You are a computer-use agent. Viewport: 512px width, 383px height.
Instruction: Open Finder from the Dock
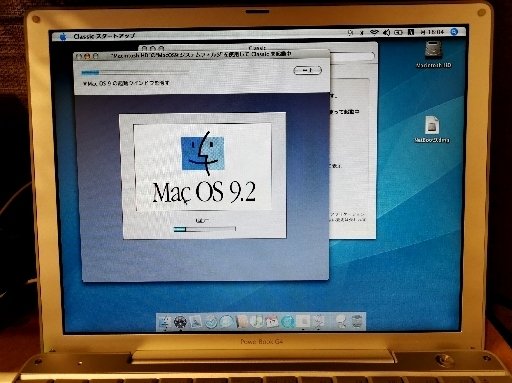165,322
